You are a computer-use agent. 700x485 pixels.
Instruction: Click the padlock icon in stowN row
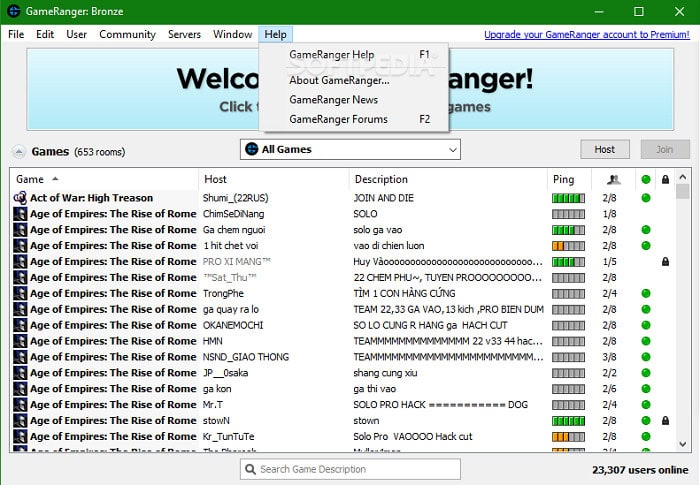[665, 421]
